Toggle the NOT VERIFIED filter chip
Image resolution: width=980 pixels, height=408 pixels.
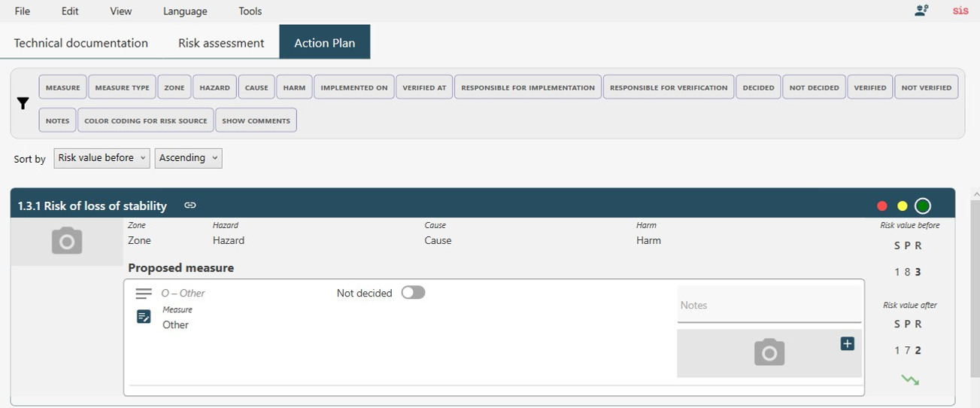pos(927,87)
